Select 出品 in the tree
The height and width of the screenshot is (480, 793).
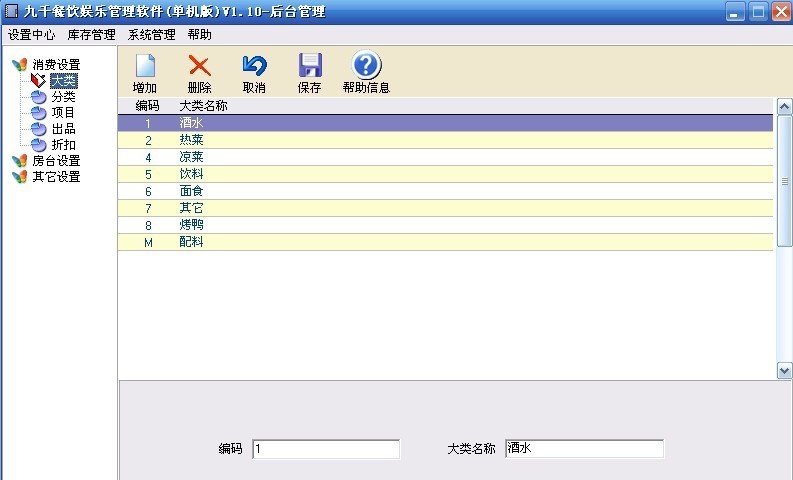pyautogui.click(x=63, y=129)
